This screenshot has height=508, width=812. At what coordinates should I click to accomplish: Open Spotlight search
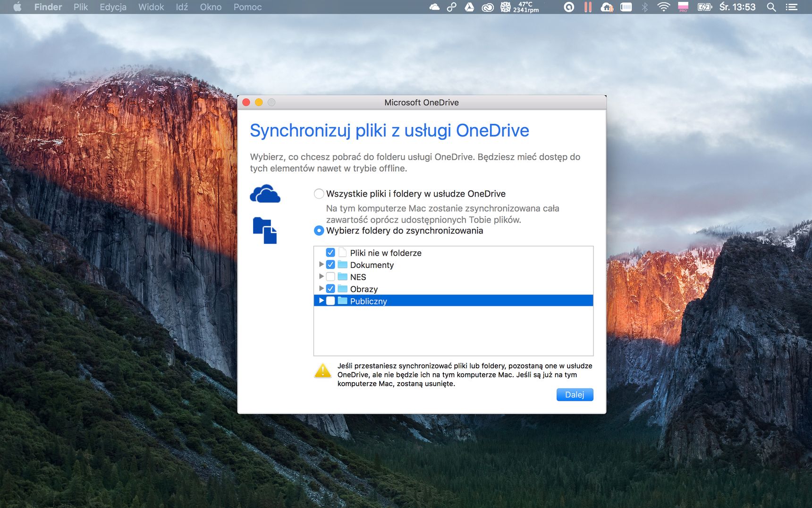click(771, 7)
